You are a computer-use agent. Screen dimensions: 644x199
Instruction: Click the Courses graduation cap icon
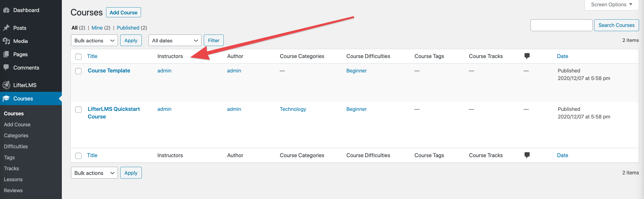pyautogui.click(x=6, y=99)
